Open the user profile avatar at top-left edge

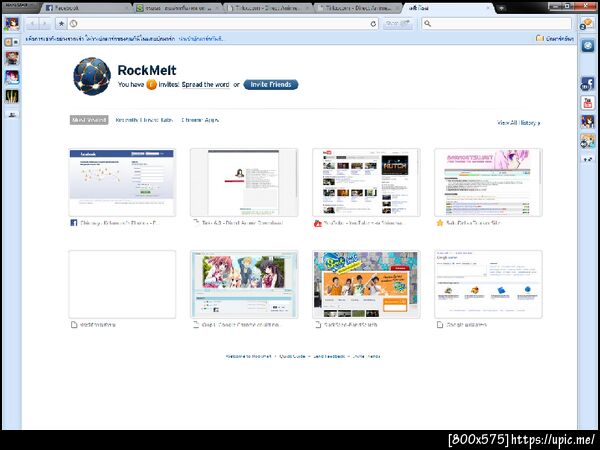12,24
